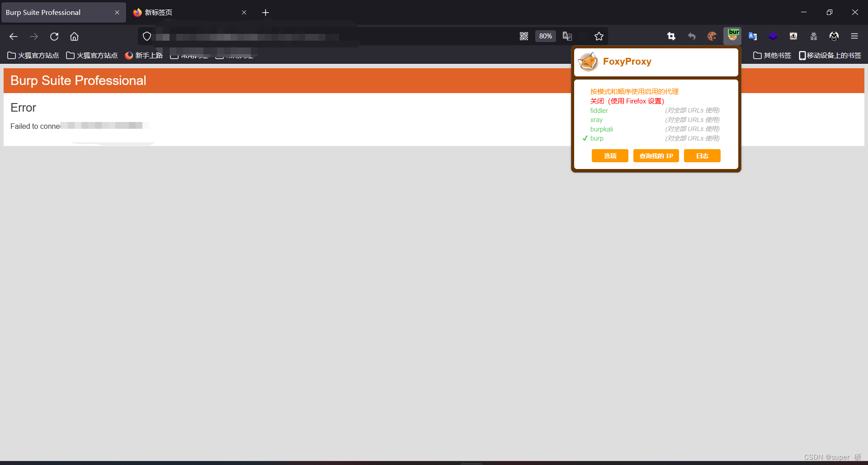The height and width of the screenshot is (465, 868).
Task: Open the cookie editor extension icon
Action: click(x=712, y=37)
